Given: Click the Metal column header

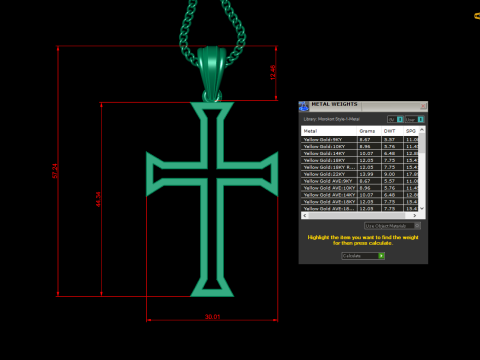Looking at the screenshot, I should tap(329, 131).
